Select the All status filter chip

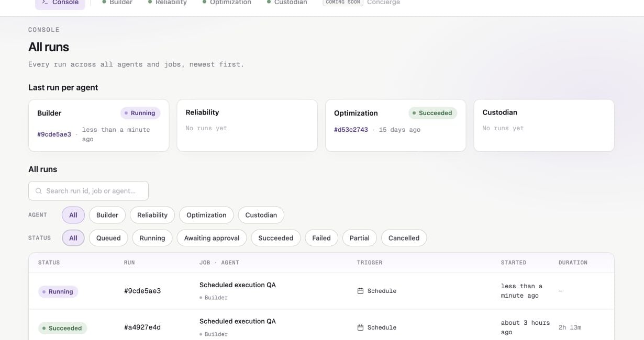point(73,238)
